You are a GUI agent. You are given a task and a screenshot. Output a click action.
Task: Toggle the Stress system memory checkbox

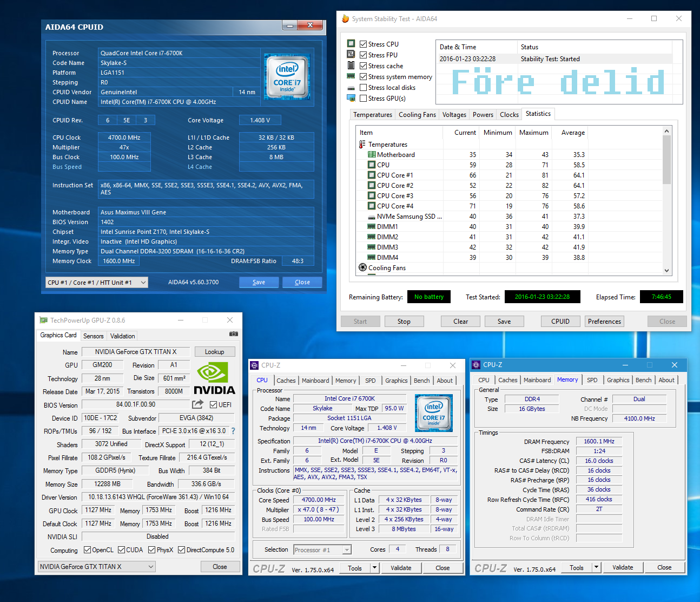(364, 77)
